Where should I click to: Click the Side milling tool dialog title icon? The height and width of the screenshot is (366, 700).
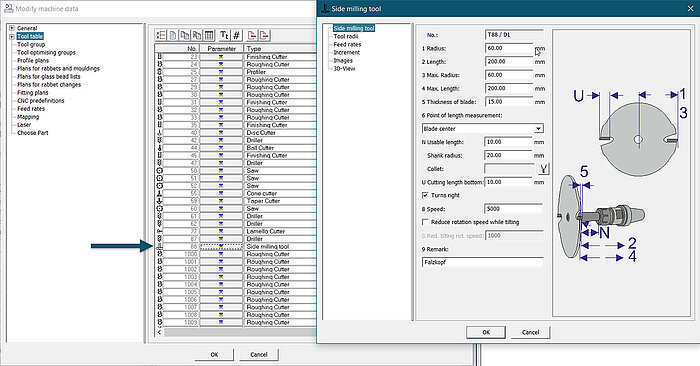[325, 8]
